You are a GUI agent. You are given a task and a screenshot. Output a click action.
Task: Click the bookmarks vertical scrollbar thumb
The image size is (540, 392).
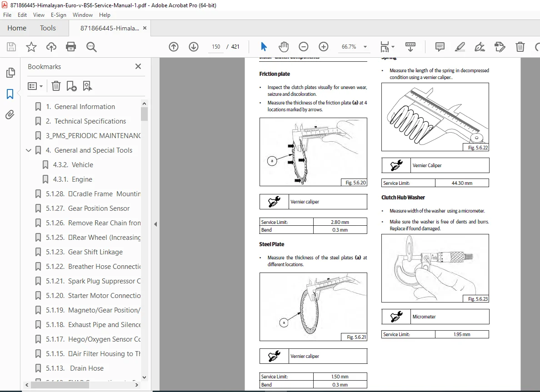144,114
